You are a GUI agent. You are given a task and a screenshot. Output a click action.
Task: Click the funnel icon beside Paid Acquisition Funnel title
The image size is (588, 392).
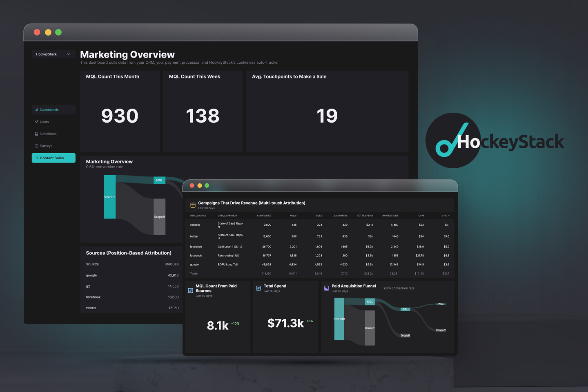tap(326, 288)
